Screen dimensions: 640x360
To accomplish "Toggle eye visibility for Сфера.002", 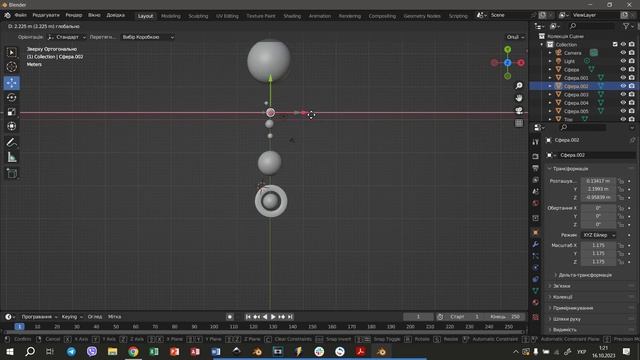I will pos(623,86).
